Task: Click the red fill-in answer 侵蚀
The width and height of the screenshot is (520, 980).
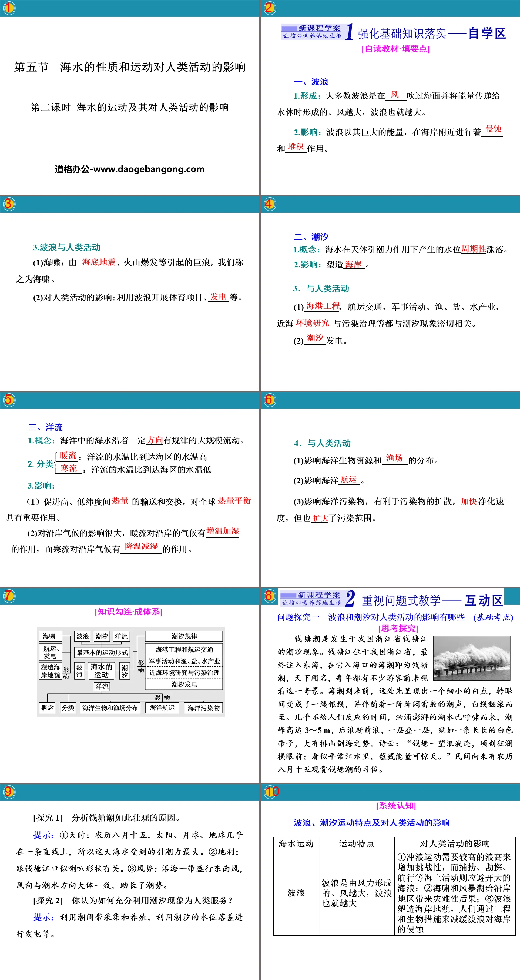Action: [493, 129]
